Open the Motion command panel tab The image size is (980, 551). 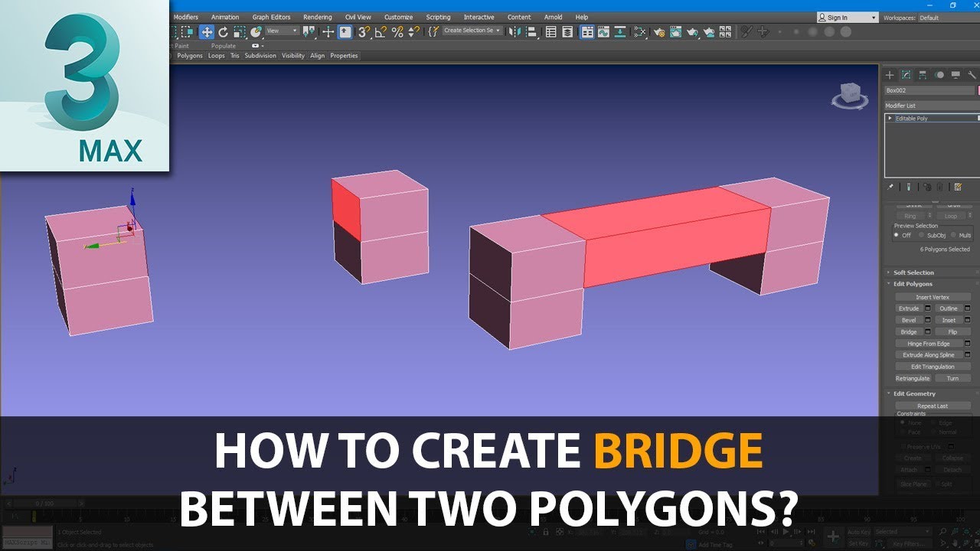click(939, 75)
